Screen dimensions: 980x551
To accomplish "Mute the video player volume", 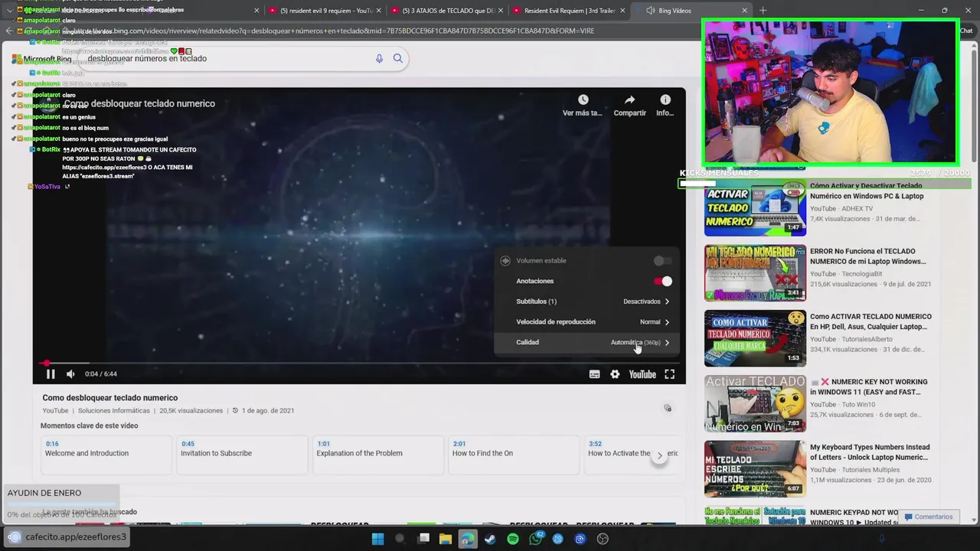I will pos(70,374).
